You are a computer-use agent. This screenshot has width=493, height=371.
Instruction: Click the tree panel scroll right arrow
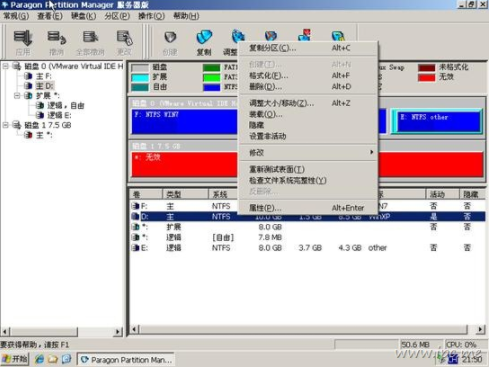[x=118, y=332]
